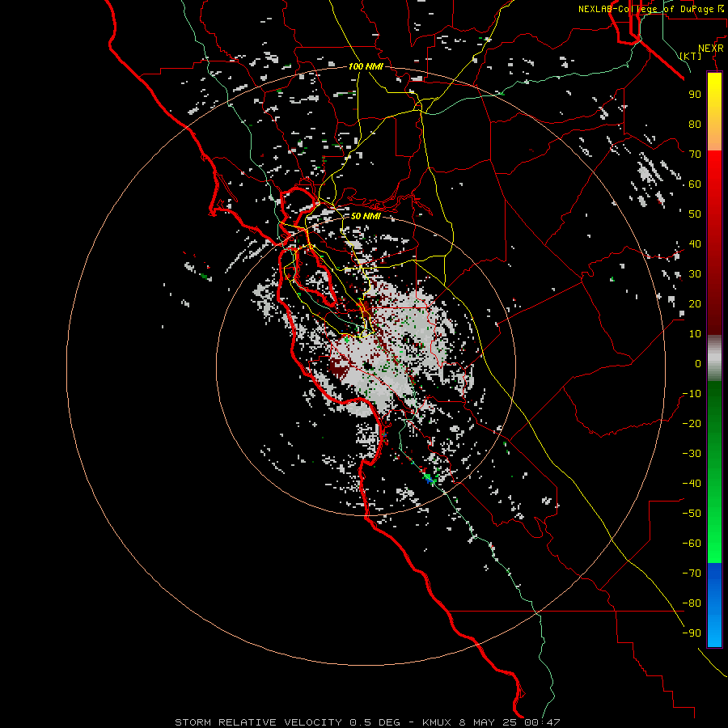Image resolution: width=728 pixels, height=728 pixels.
Task: Click the positive 30 value on the velocity scale
Action: coord(695,274)
